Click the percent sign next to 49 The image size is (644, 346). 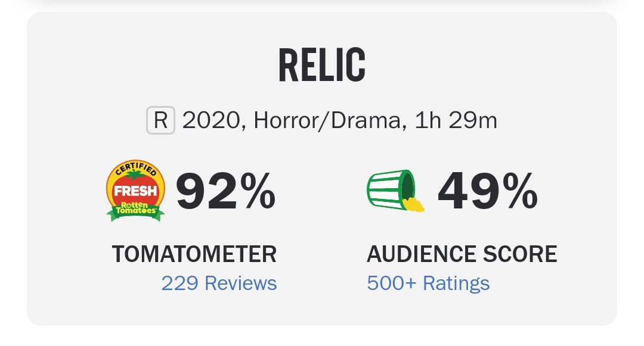(x=521, y=191)
